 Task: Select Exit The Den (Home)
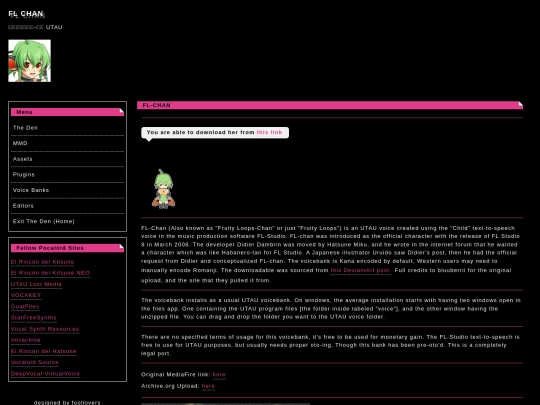(x=43, y=221)
